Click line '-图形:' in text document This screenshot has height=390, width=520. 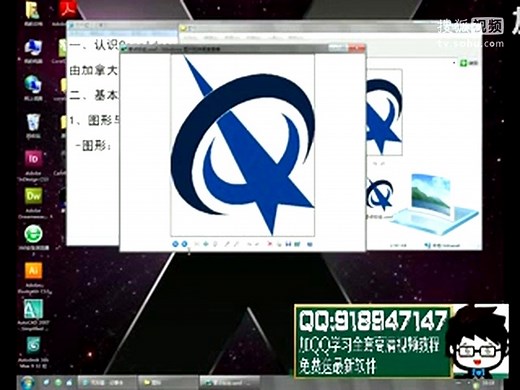[93, 145]
